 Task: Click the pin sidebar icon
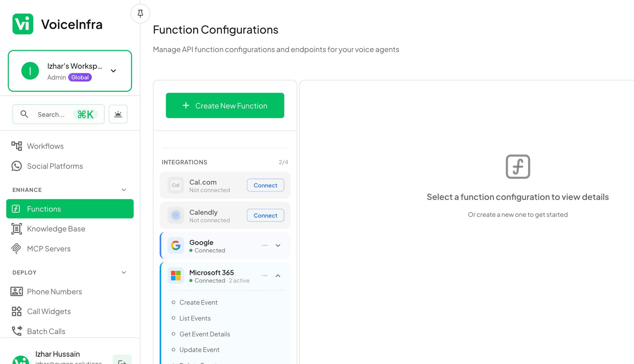pos(140,14)
